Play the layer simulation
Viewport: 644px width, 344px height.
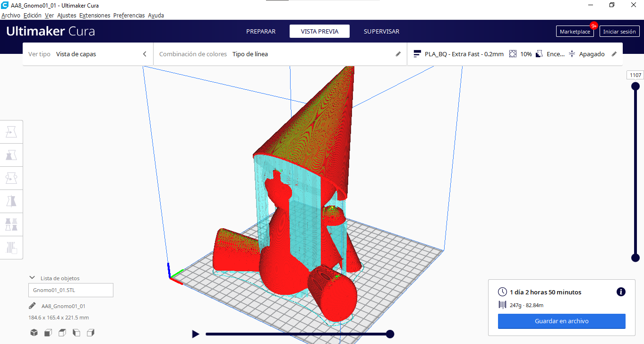(196, 334)
